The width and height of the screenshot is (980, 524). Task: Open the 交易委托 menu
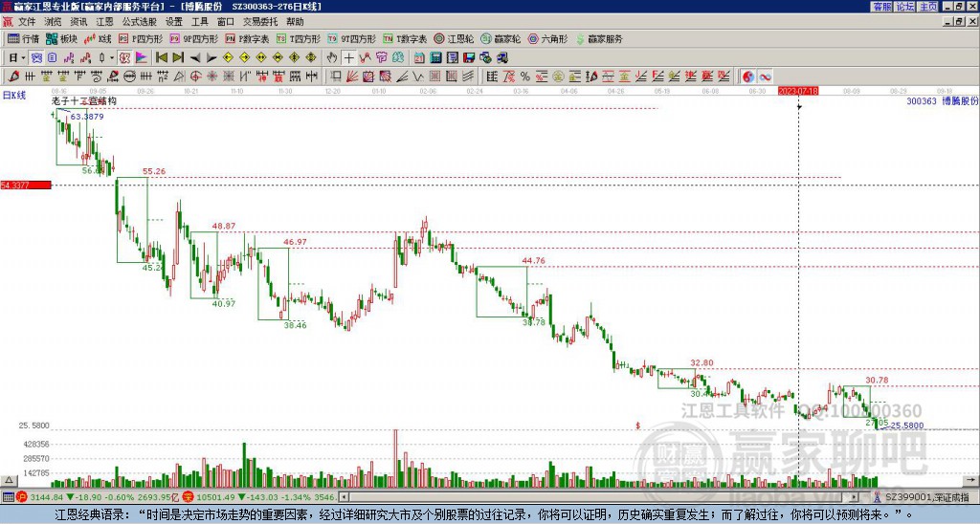260,22
